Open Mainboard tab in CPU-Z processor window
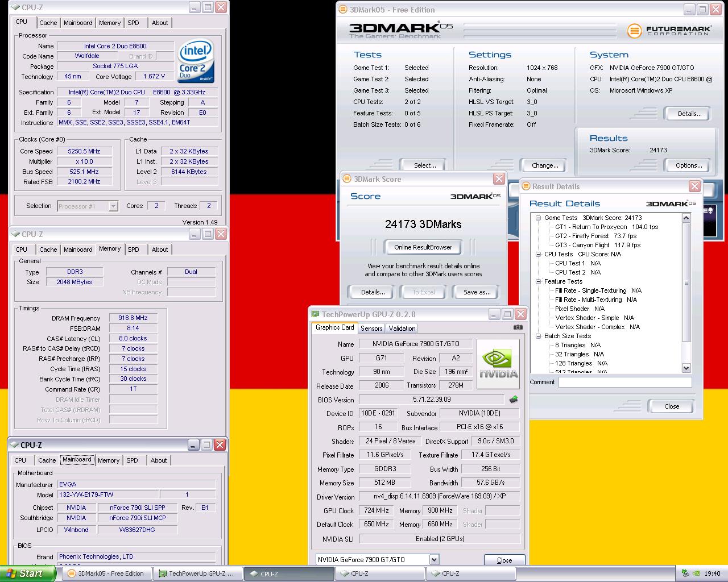 78,23
